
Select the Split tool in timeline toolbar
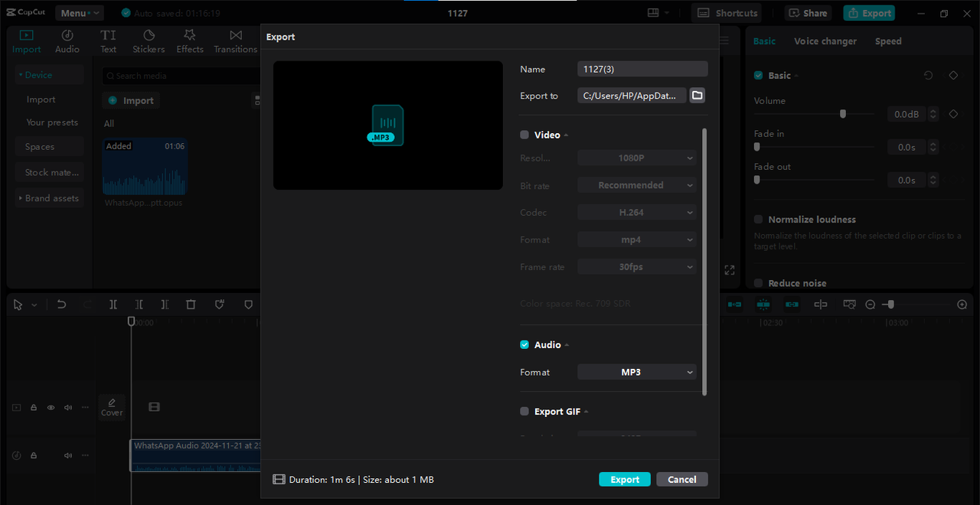(x=113, y=305)
